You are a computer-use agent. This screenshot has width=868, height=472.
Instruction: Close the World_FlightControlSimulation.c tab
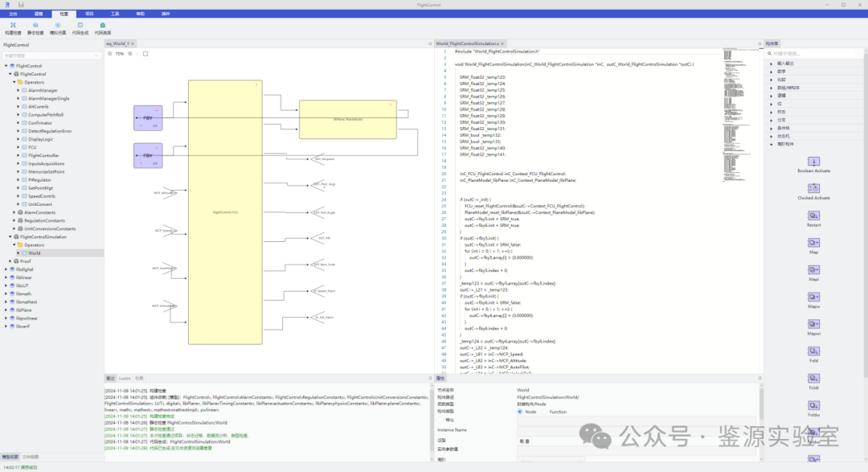502,43
